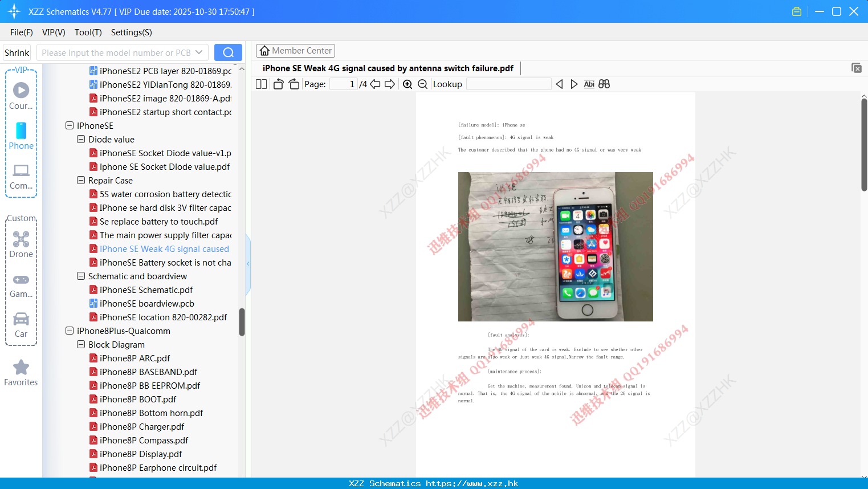Click the blue search button
Viewport: 868px width, 489px height.
point(228,52)
